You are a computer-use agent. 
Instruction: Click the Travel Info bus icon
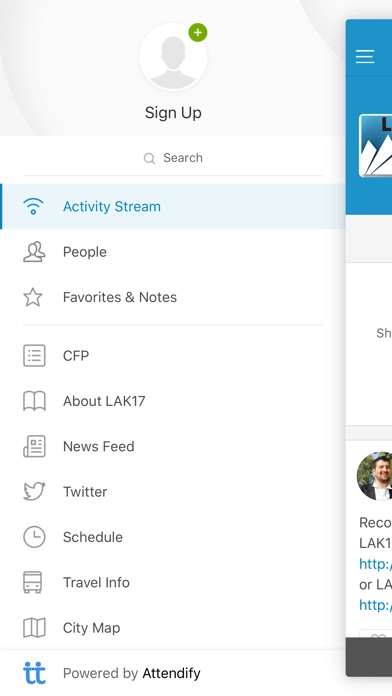33,582
